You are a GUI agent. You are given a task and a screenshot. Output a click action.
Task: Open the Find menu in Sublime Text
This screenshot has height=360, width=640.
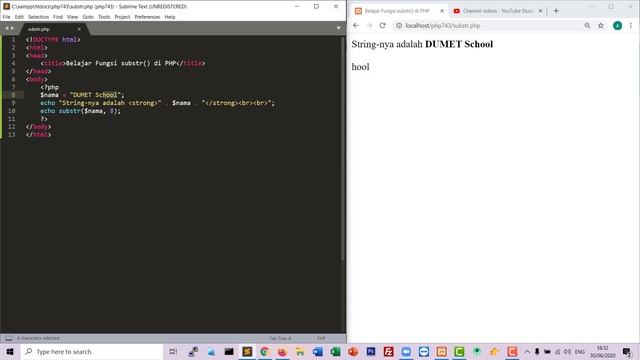coord(58,17)
